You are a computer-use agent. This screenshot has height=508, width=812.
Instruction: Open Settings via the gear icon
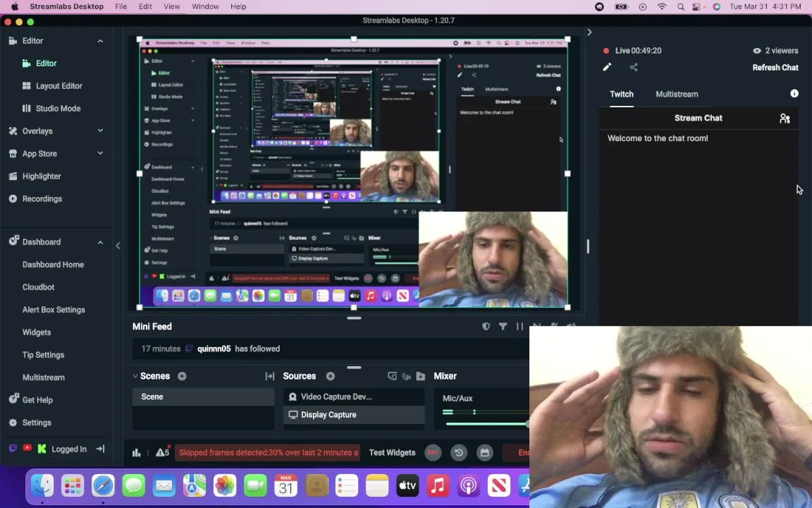point(13,423)
